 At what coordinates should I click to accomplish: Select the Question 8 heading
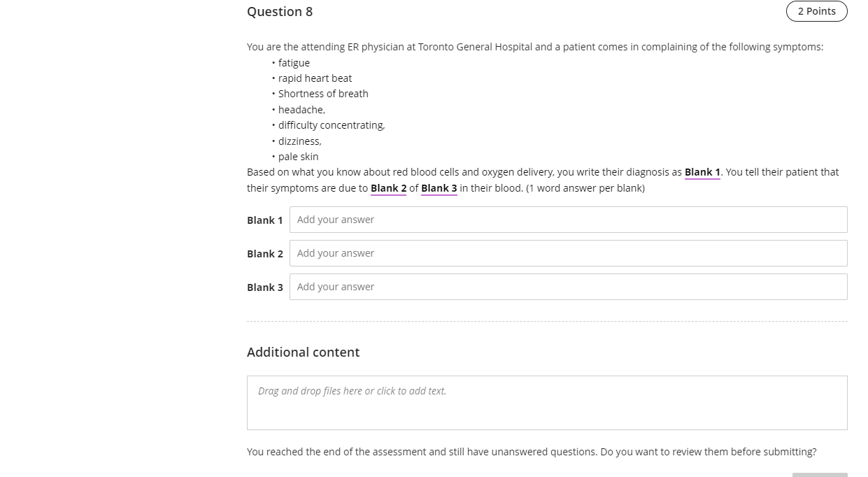[x=280, y=12]
